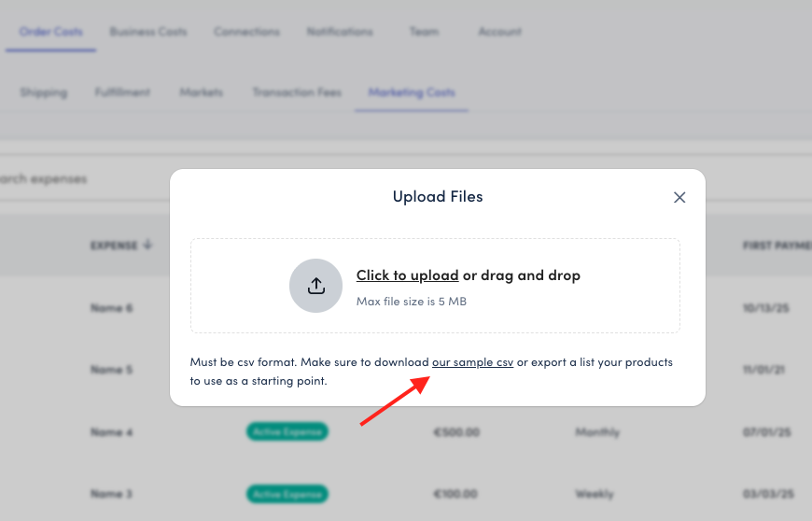Click the Name 4 expense row
The height and width of the screenshot is (521, 812).
point(112,432)
